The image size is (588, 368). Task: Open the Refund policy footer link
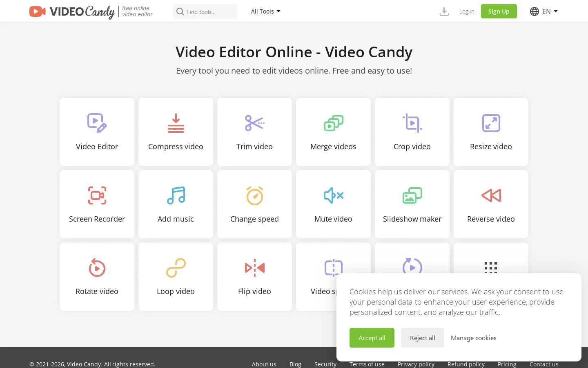click(466, 364)
